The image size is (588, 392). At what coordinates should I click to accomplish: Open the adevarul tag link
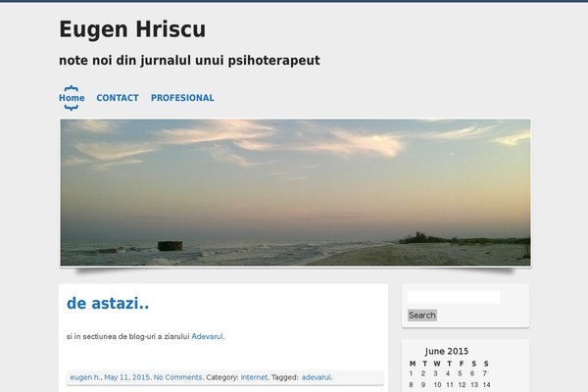tap(317, 377)
